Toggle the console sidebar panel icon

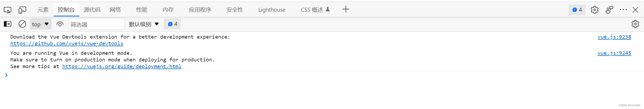click(x=7, y=24)
